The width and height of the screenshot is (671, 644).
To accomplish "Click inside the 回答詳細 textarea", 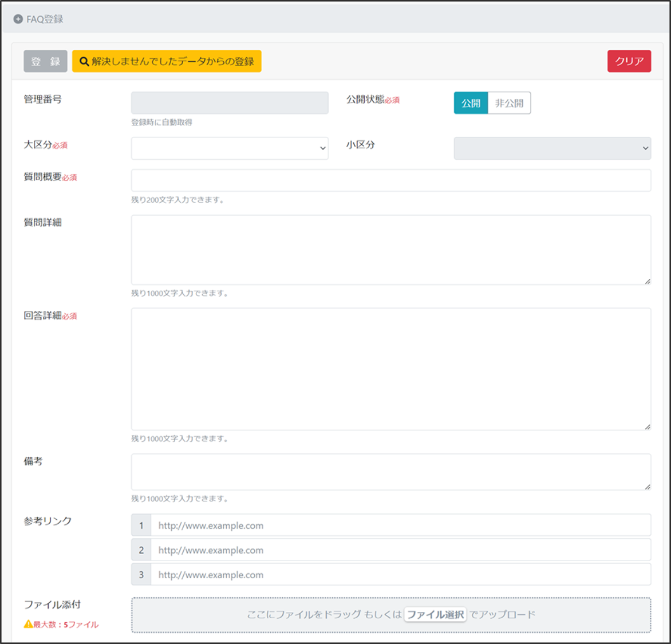I will point(390,369).
